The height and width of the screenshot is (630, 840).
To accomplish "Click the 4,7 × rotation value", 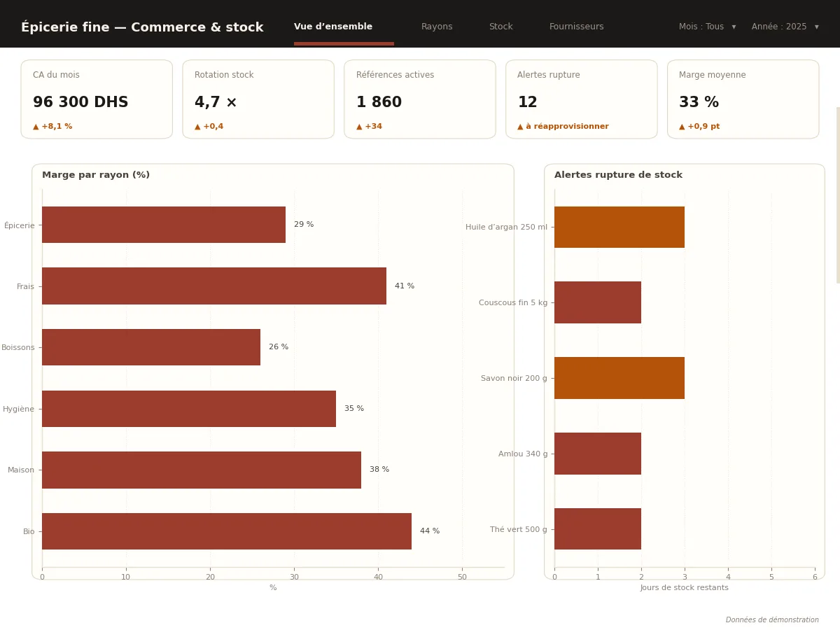I will (x=216, y=103).
